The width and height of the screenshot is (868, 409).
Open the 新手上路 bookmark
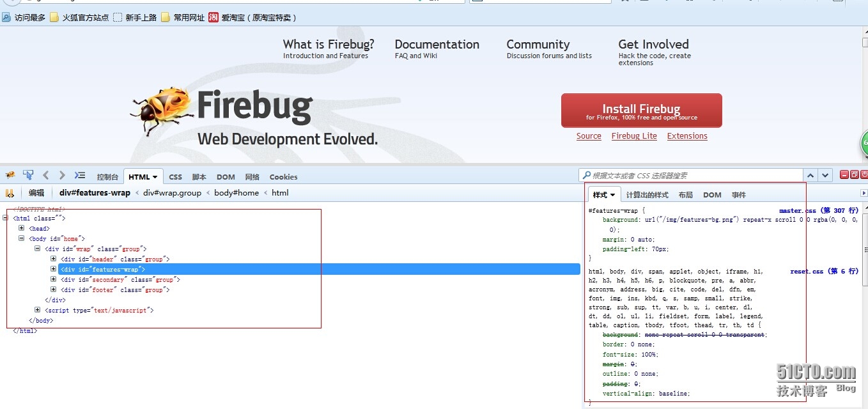[135, 18]
